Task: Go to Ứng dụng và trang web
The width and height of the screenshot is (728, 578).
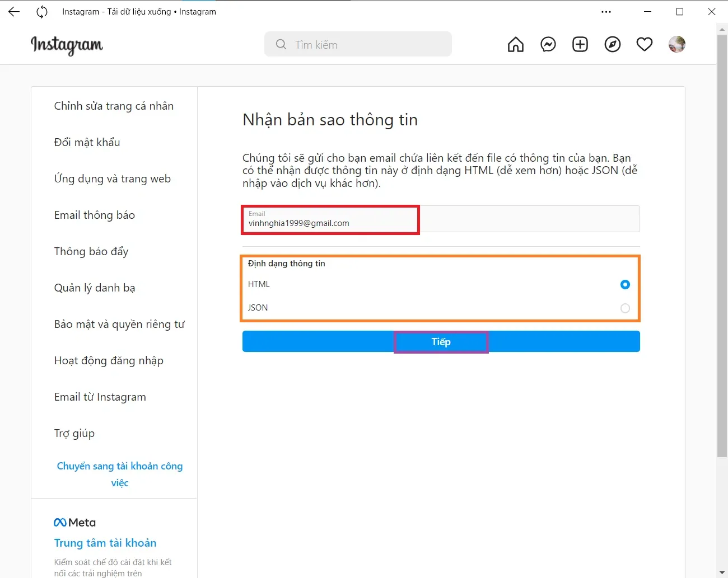Action: (x=113, y=178)
